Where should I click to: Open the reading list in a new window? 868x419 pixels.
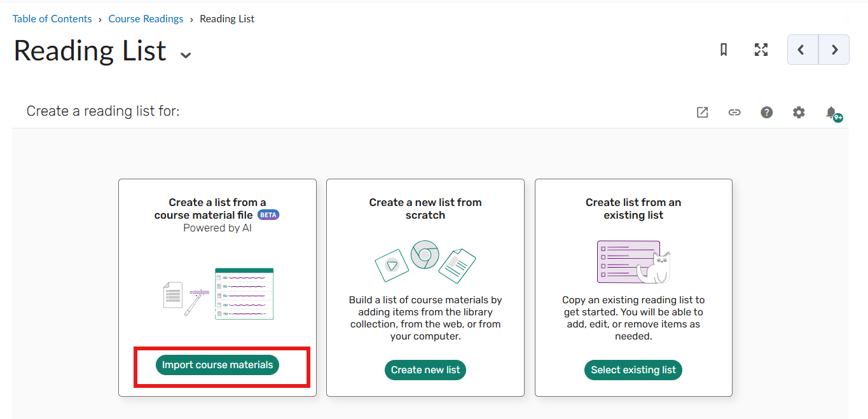[x=702, y=113]
